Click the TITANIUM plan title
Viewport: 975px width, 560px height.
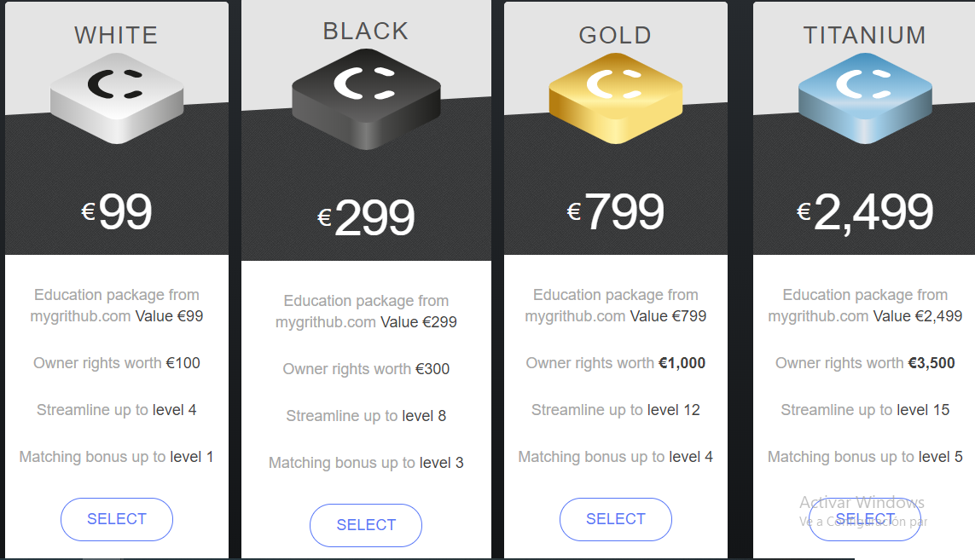(865, 36)
